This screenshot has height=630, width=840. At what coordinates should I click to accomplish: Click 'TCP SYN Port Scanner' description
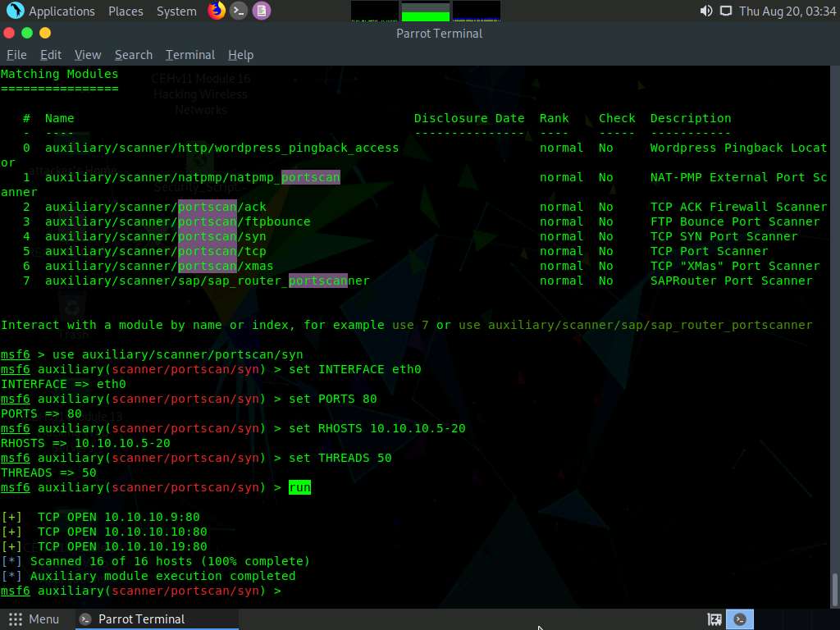click(x=724, y=237)
